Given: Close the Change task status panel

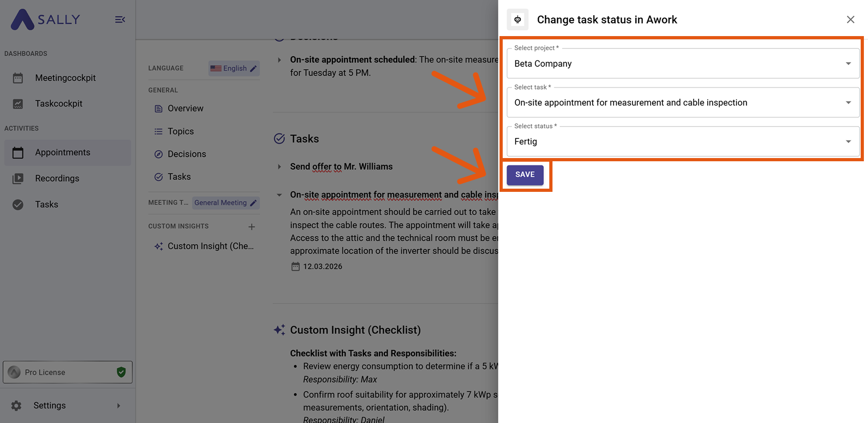Looking at the screenshot, I should pyautogui.click(x=850, y=20).
